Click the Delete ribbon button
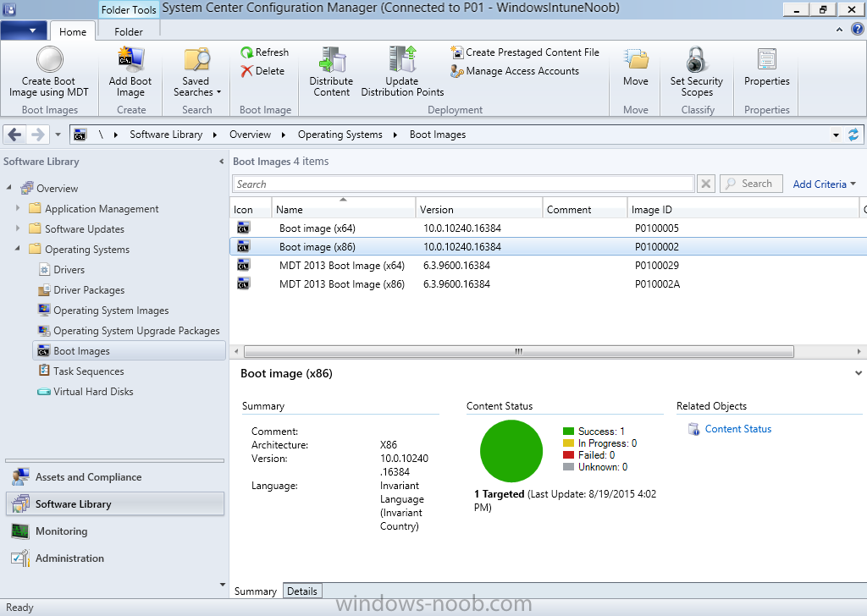Image resolution: width=867 pixels, height=616 pixels. tap(262, 71)
